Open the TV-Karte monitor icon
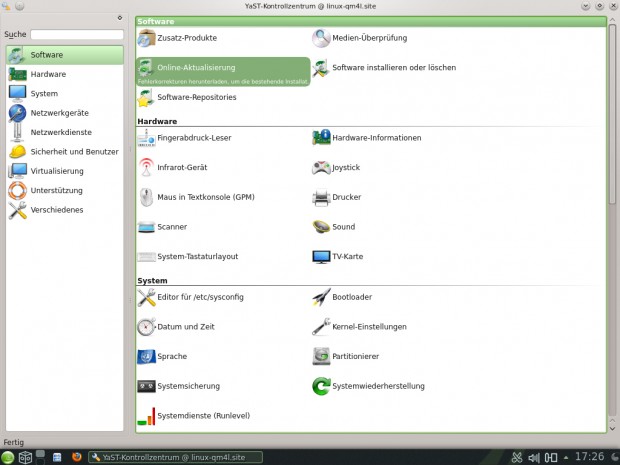The height and width of the screenshot is (465, 620). click(321, 257)
